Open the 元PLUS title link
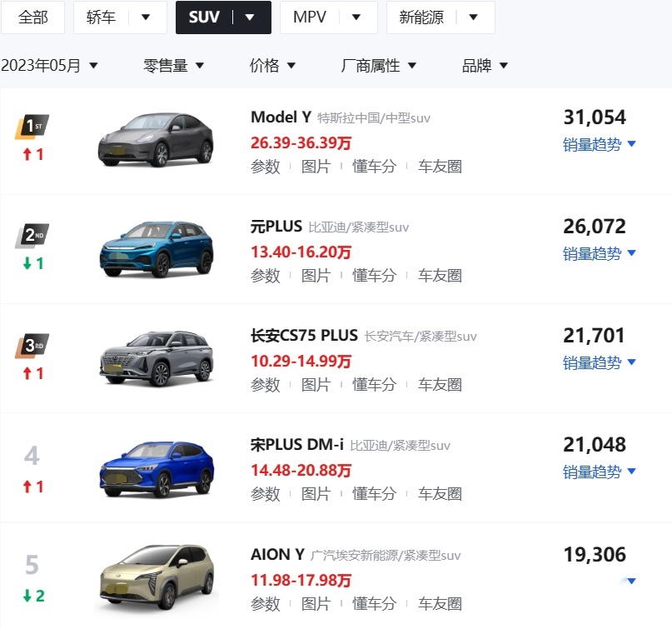672x629 pixels. 276,227
